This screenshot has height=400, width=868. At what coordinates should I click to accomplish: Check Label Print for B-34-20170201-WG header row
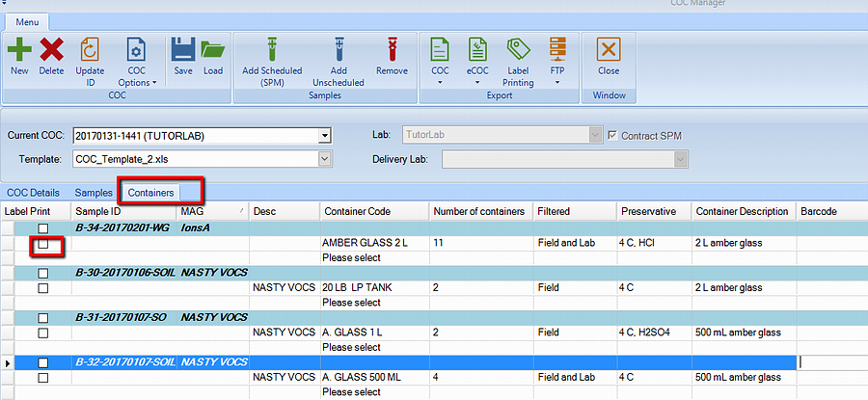(42, 228)
